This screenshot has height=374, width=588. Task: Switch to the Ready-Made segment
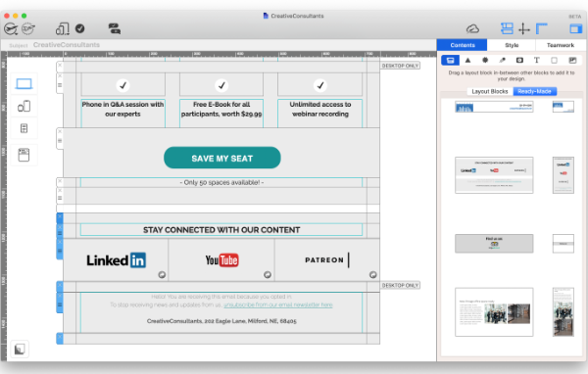(534, 91)
